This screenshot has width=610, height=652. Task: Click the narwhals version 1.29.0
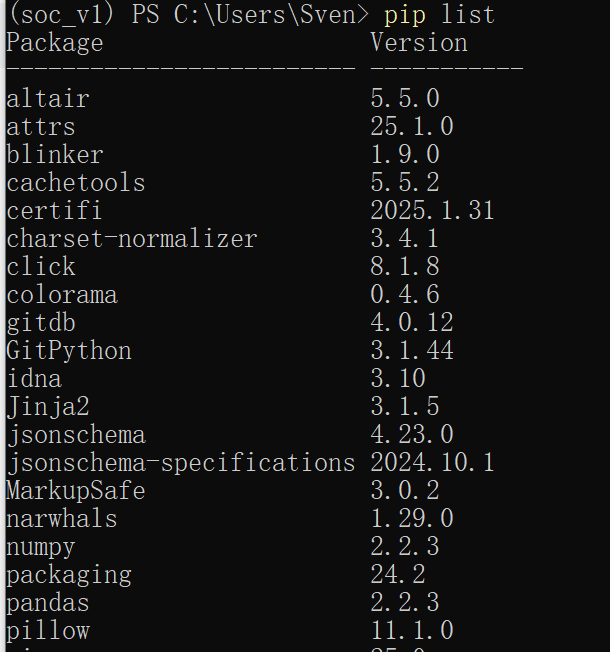pos(412,519)
